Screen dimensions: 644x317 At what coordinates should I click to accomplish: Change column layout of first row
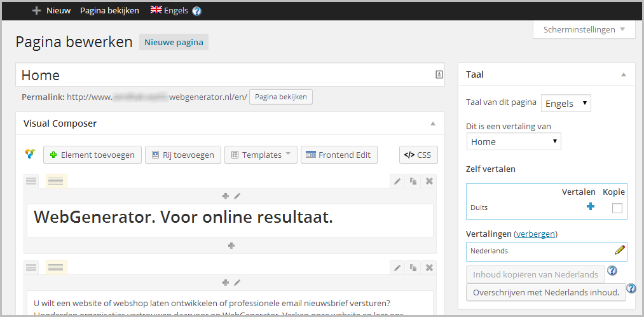(56, 181)
